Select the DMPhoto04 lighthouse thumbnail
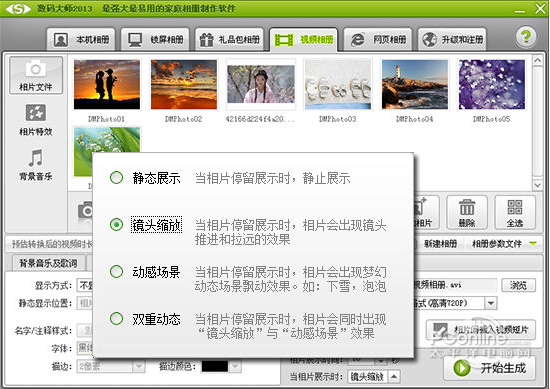Image resolution: width=550 pixels, height=389 pixels. coord(415,85)
